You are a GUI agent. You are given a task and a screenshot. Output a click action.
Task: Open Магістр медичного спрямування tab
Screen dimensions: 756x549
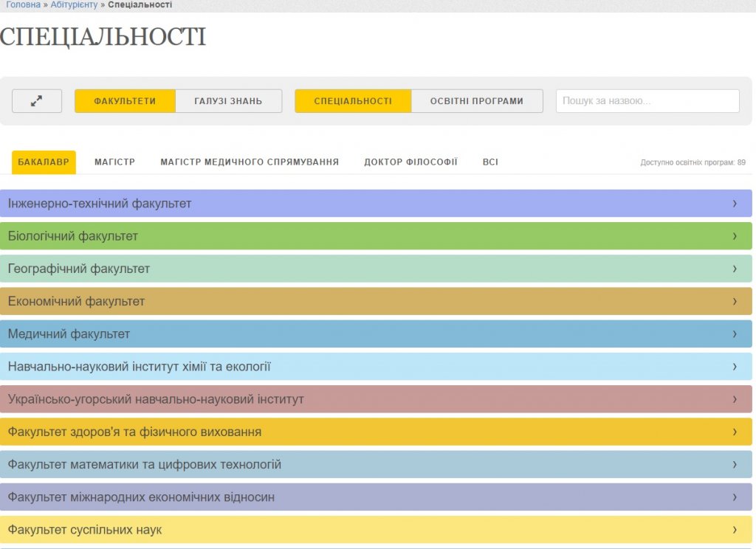pyautogui.click(x=250, y=162)
